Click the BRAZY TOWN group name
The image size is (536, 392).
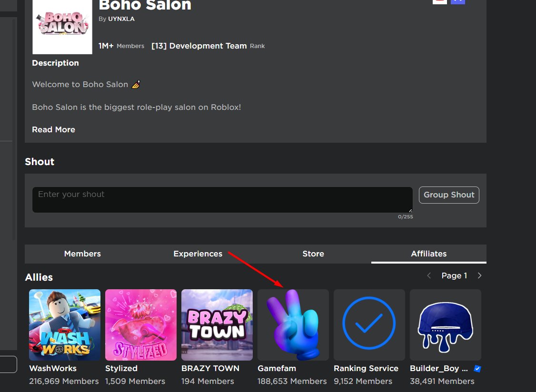pos(210,368)
